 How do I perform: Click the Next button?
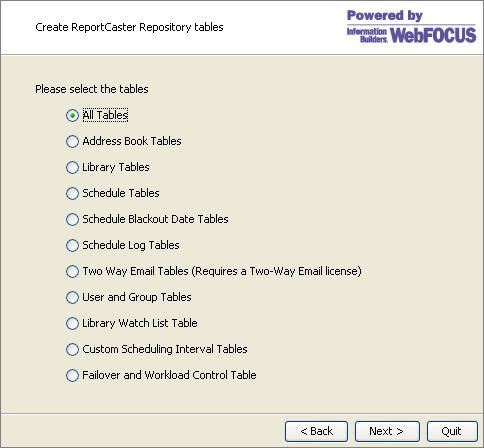click(387, 431)
